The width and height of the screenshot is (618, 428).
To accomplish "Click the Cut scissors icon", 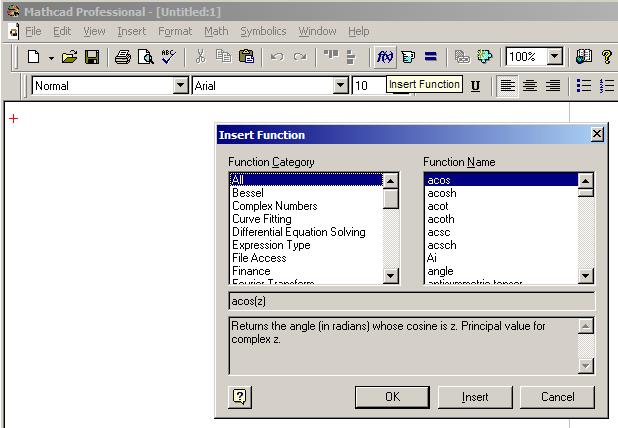I will [x=201, y=57].
